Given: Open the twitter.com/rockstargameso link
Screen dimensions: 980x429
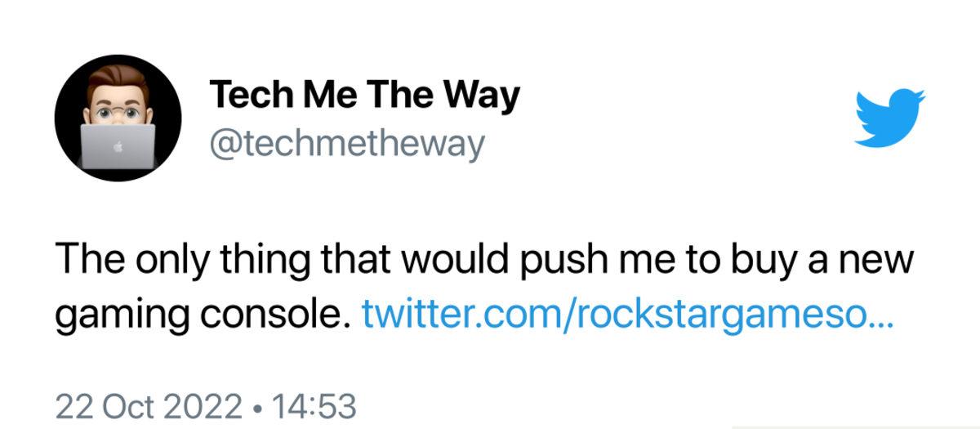Looking at the screenshot, I should tap(627, 313).
